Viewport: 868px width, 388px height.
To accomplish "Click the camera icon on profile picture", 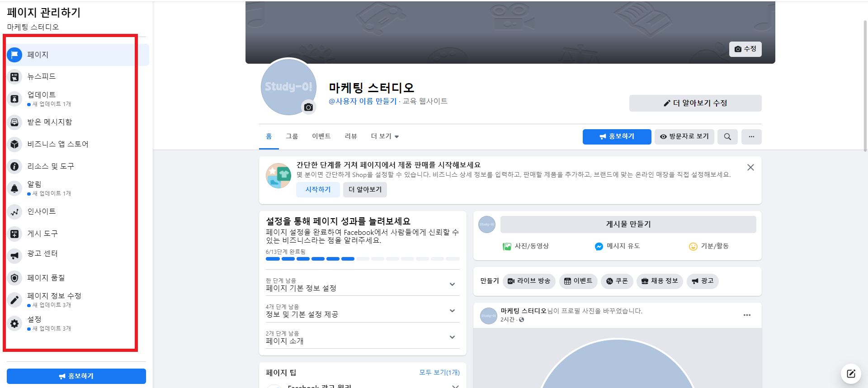I will point(308,107).
